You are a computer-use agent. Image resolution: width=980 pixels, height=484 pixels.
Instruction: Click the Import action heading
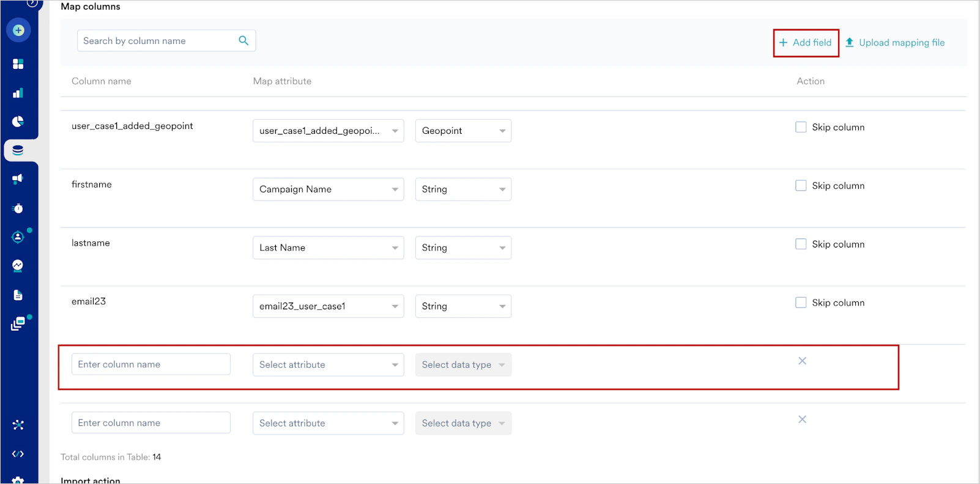(x=91, y=480)
